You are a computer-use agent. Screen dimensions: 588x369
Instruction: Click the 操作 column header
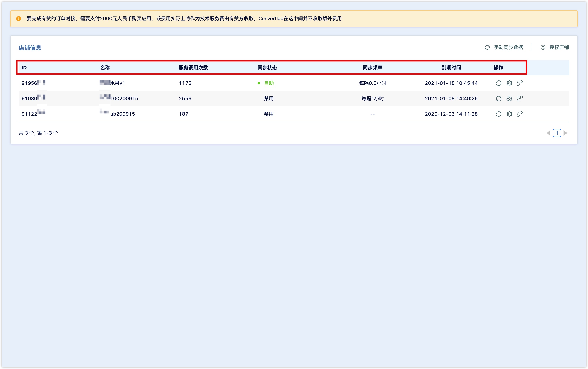(x=498, y=68)
